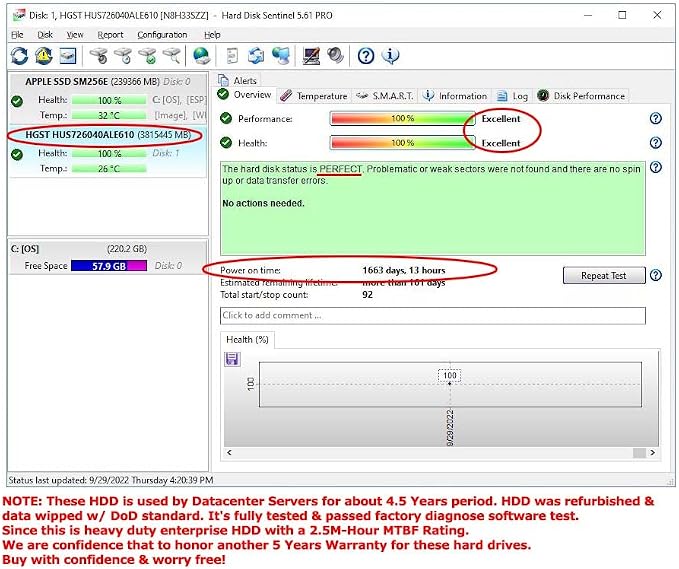The width and height of the screenshot is (679, 569).
Task: Click the '1663 days, 13 hours' power-on value
Action: [x=404, y=270]
